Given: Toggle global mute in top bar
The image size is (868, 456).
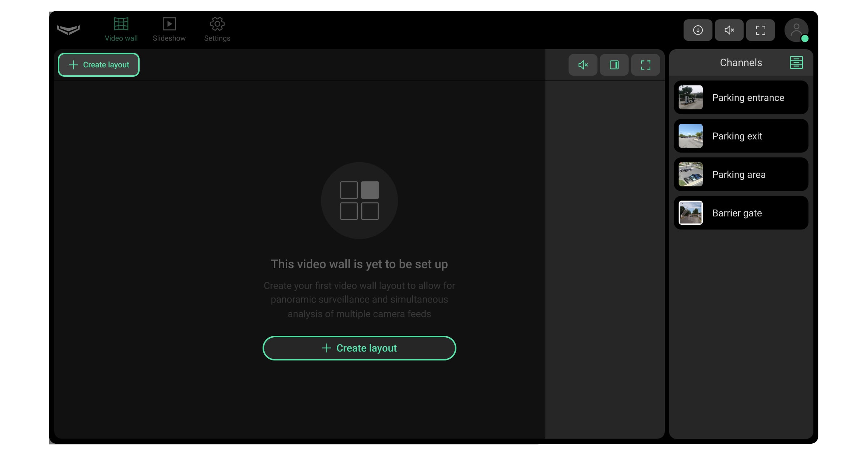Looking at the screenshot, I should point(729,30).
